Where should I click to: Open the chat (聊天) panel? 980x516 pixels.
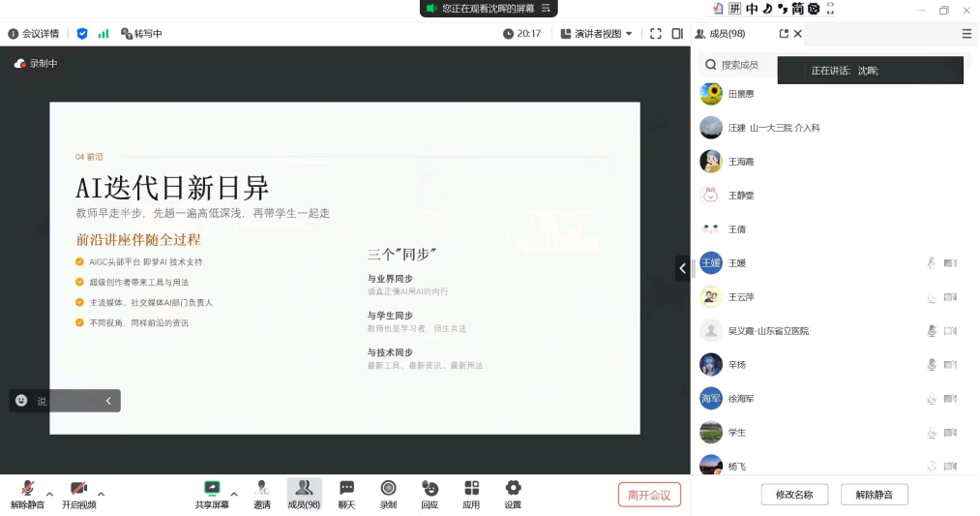pos(346,495)
